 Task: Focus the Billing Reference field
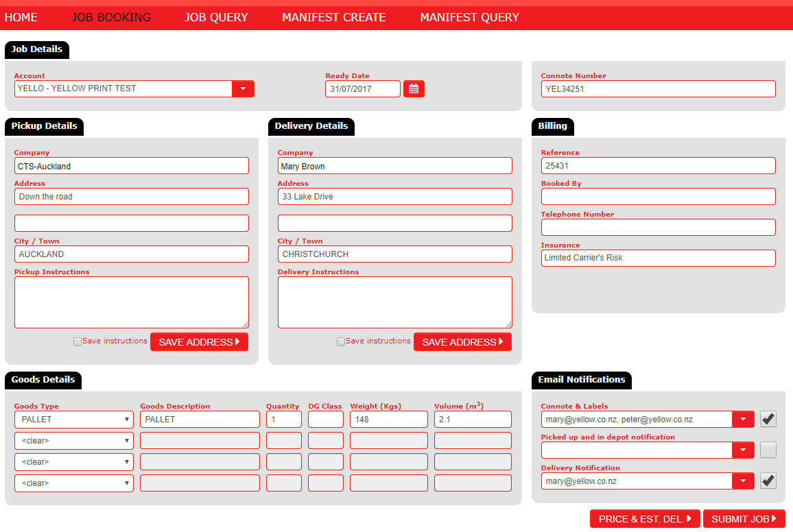658,166
